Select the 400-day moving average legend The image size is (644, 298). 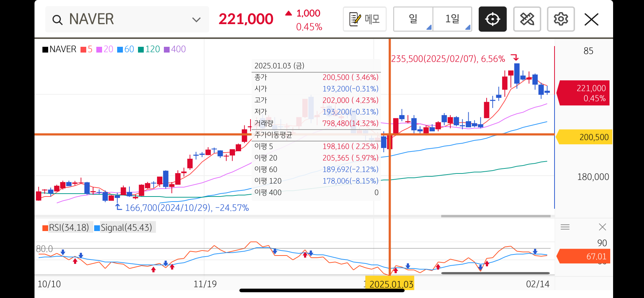[175, 49]
